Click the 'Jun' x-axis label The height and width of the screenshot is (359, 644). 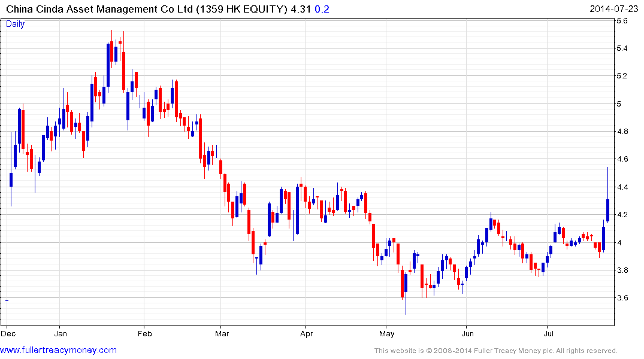467,333
